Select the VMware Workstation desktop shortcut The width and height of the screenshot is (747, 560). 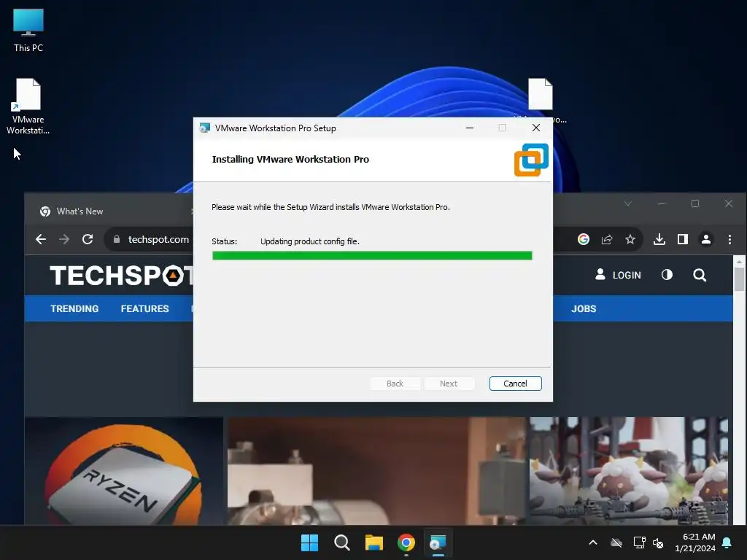tap(28, 106)
